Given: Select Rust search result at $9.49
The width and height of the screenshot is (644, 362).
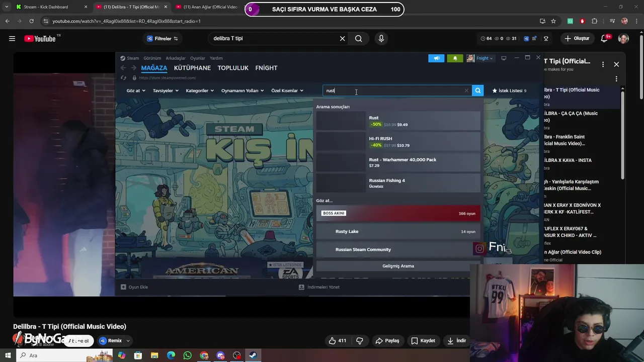Looking at the screenshot, I should pyautogui.click(x=398, y=121).
